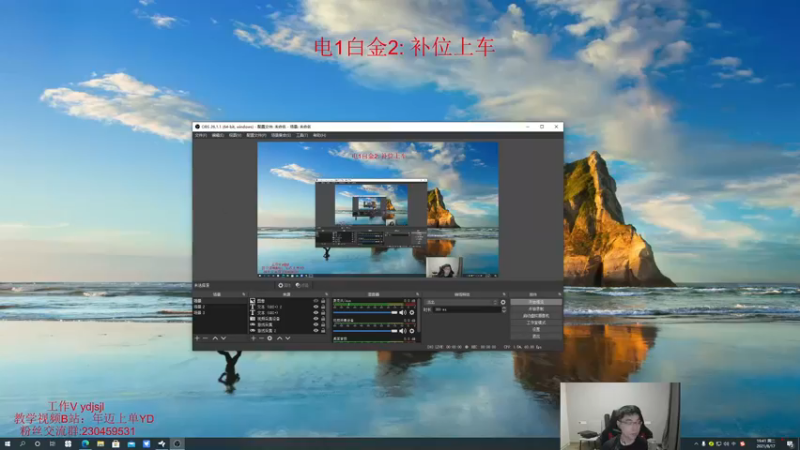
Task: Add a new source with plus icon
Action: point(253,338)
